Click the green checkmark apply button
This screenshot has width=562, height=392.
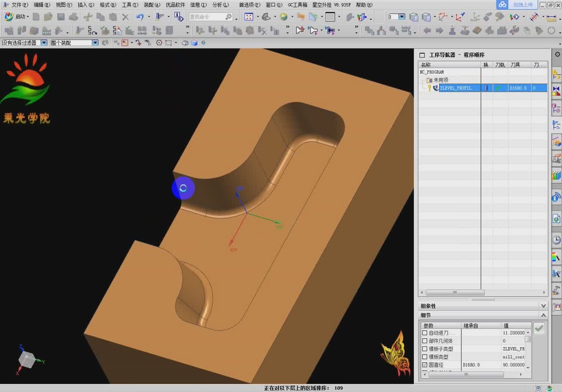(x=539, y=328)
